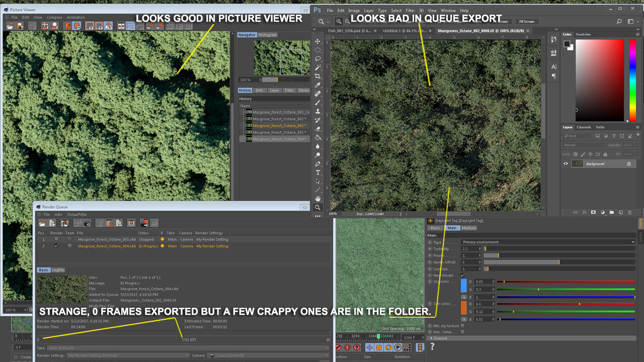644x362 pixels.
Task: Create a new layer group folder
Action: [x=612, y=213]
